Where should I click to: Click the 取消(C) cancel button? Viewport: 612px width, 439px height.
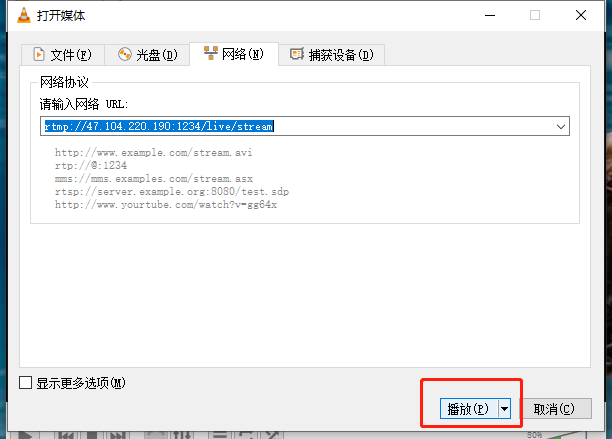tap(555, 409)
